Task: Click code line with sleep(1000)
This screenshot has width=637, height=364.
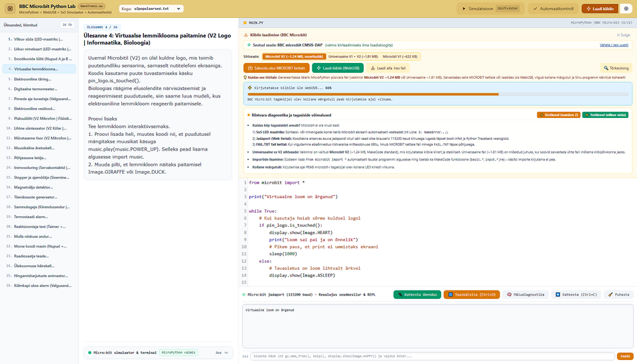Action: 283,254
